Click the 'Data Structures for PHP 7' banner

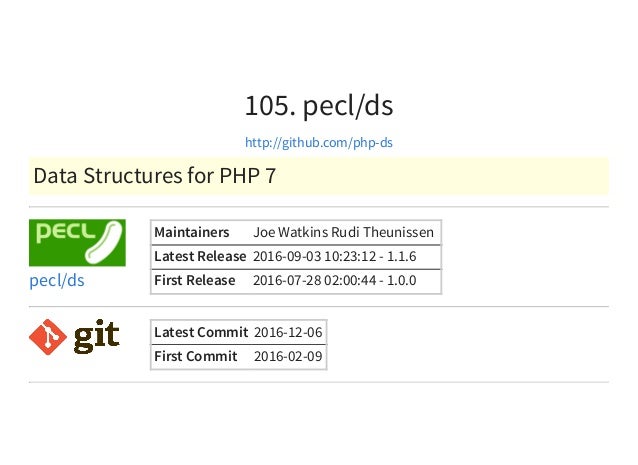pyautogui.click(x=319, y=176)
